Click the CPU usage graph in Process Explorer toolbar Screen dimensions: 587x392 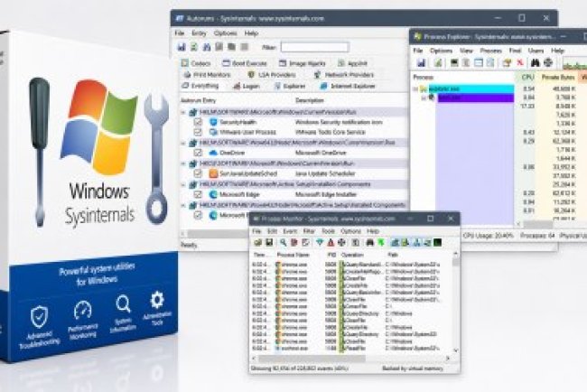coord(574,63)
